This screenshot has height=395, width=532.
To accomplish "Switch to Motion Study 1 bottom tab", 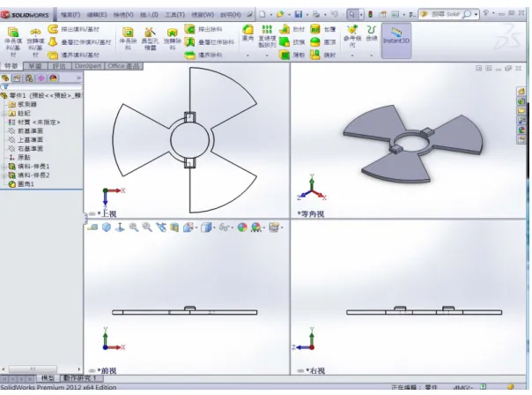I will (80, 378).
